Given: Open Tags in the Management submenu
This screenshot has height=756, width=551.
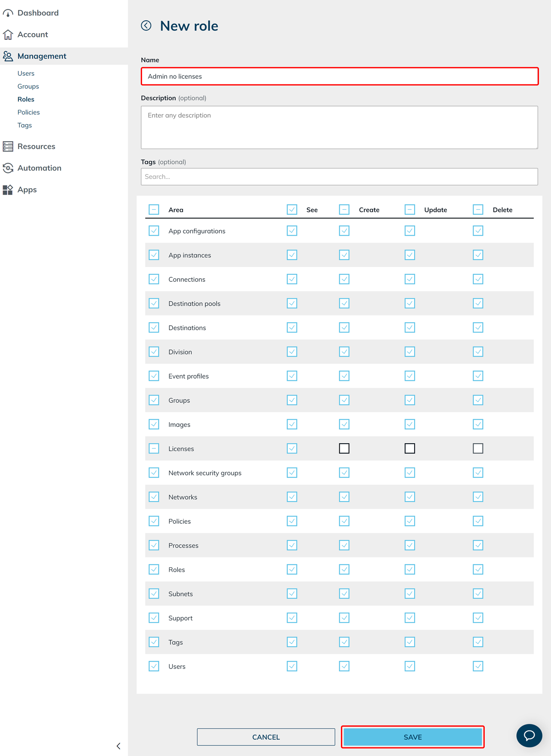Looking at the screenshot, I should pos(25,125).
